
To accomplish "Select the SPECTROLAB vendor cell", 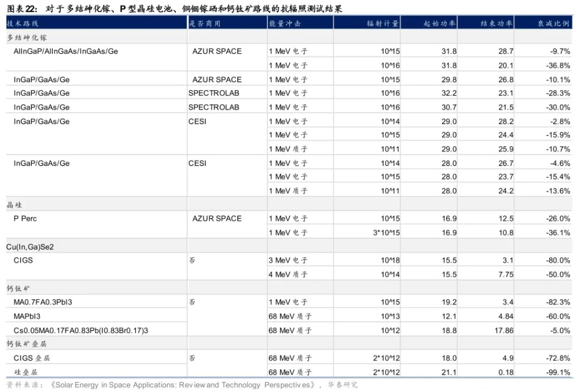I will 216,93.
